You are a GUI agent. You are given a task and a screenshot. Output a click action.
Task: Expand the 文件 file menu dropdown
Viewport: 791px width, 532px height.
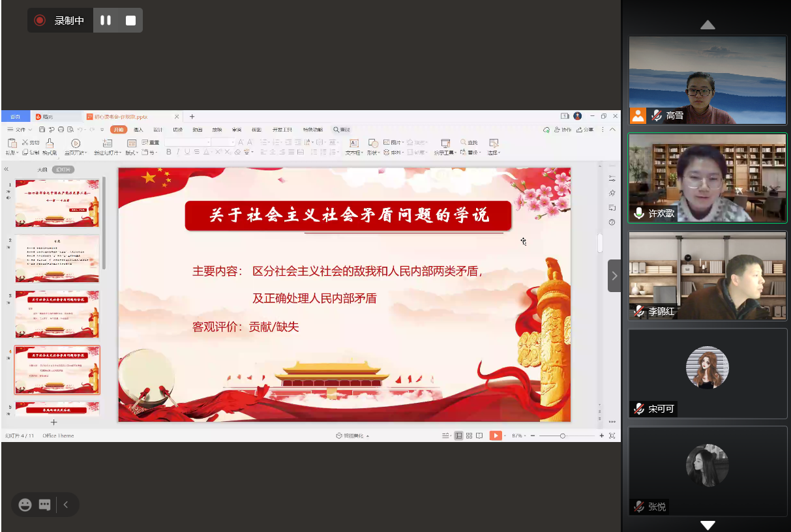coord(20,130)
